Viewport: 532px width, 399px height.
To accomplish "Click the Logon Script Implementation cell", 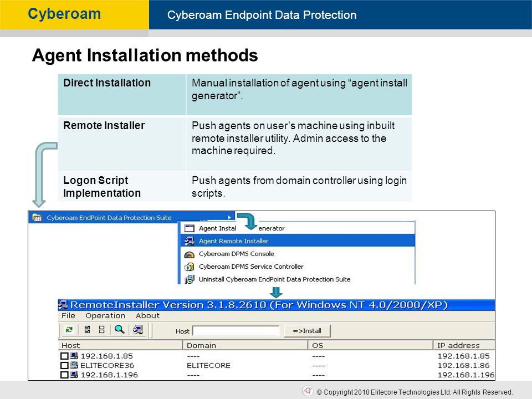I will [x=122, y=187].
